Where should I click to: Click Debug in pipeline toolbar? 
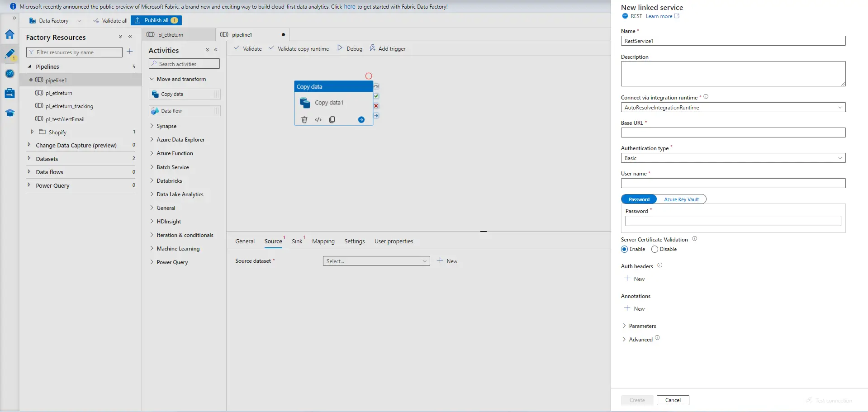click(350, 48)
